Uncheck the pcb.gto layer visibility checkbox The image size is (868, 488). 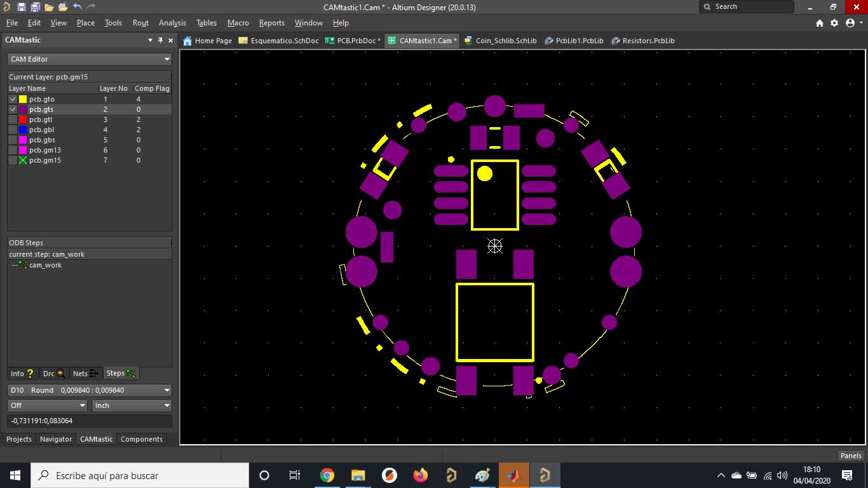(x=13, y=99)
